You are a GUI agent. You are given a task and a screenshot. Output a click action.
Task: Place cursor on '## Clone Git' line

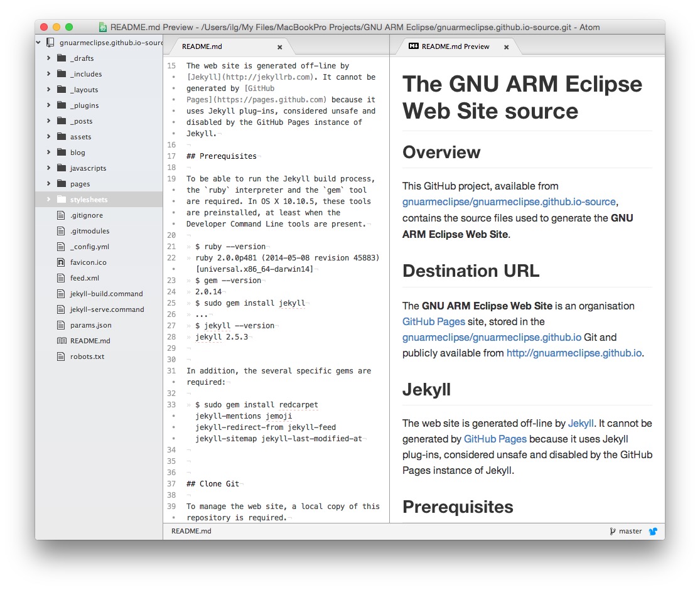(x=213, y=484)
